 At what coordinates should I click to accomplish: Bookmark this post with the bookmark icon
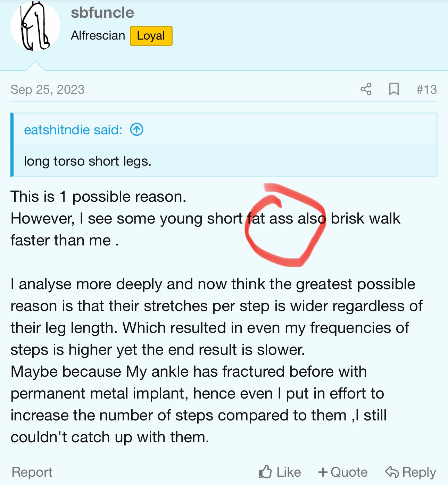[x=393, y=89]
